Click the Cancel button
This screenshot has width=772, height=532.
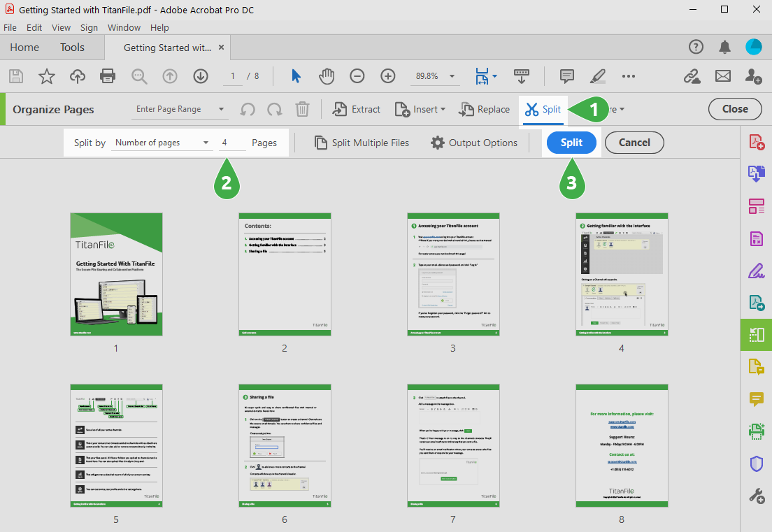coord(634,143)
